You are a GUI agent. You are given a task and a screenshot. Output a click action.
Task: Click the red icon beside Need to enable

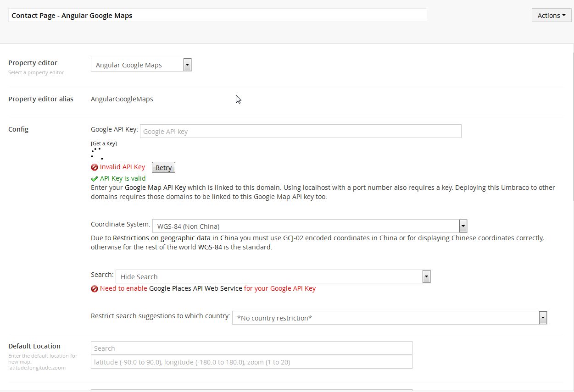tap(95, 289)
